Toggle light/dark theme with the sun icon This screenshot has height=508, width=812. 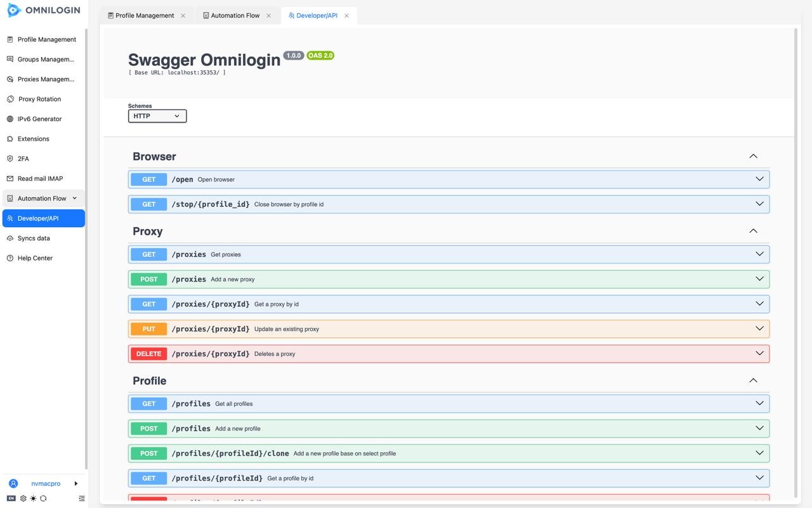pyautogui.click(x=33, y=498)
